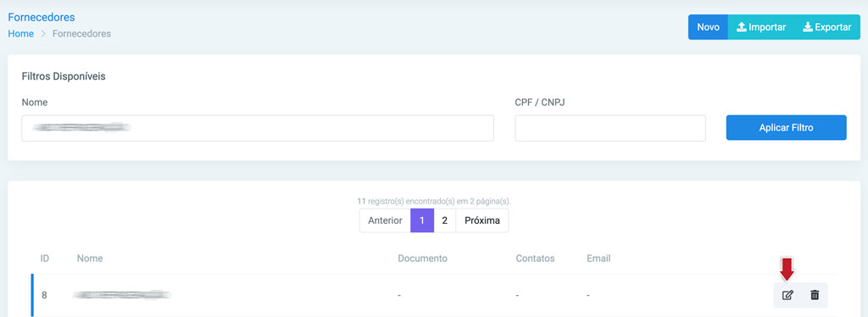Click into the CPF / CNPJ field

click(610, 128)
